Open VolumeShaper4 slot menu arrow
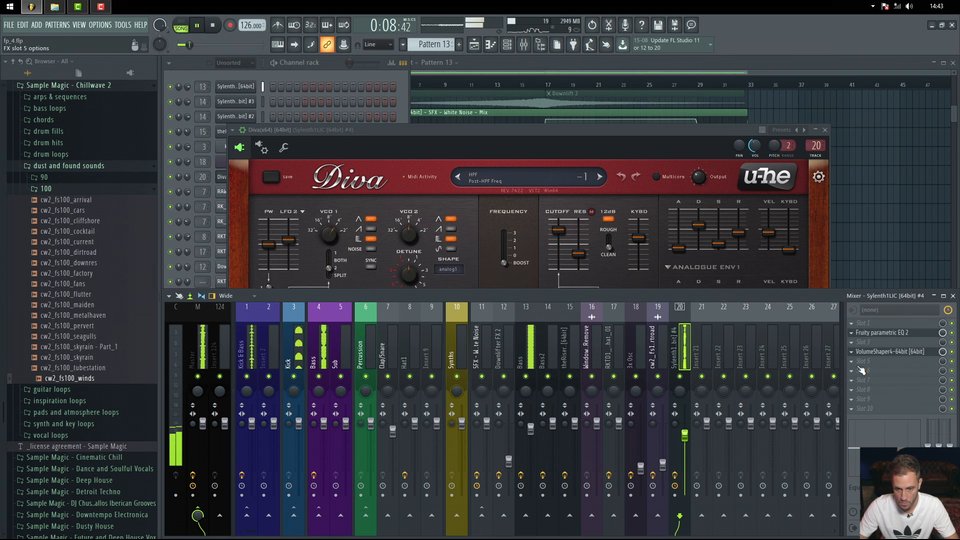This screenshot has width=960, height=540. point(851,351)
